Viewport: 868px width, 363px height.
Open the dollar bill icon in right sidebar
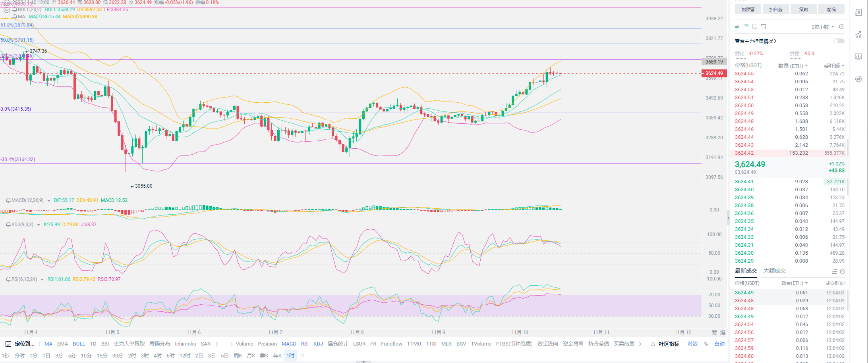(x=858, y=12)
